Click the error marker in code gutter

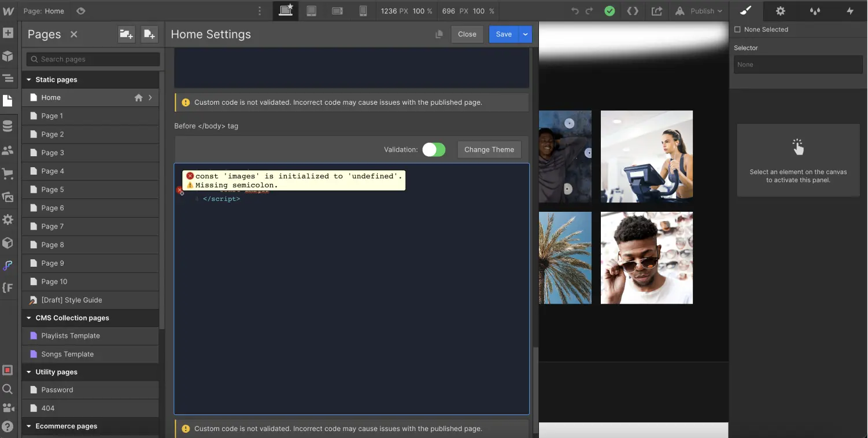pyautogui.click(x=180, y=190)
